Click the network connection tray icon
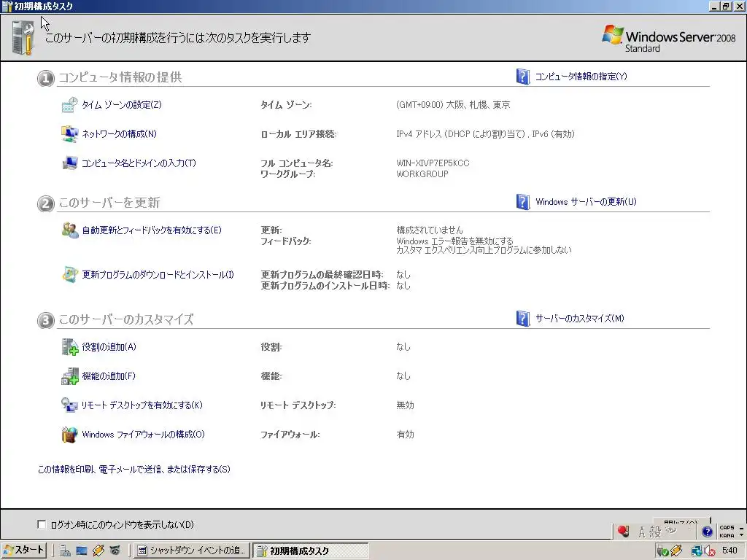The image size is (747, 560). [x=697, y=551]
